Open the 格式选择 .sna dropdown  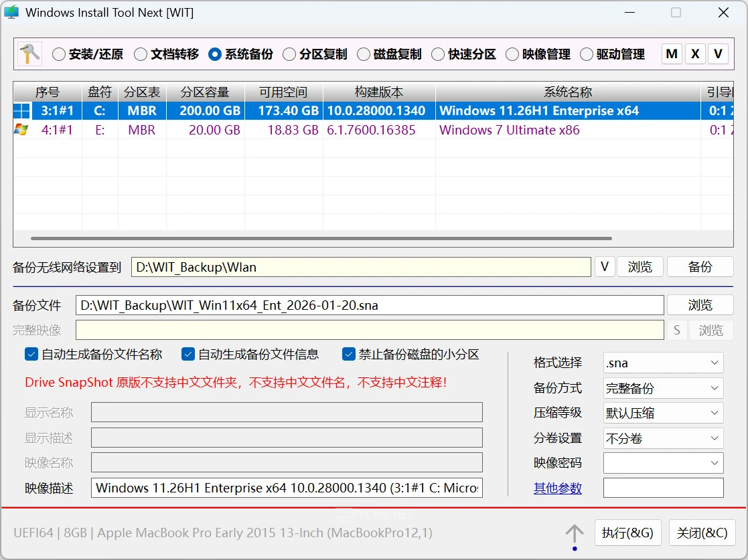click(663, 363)
